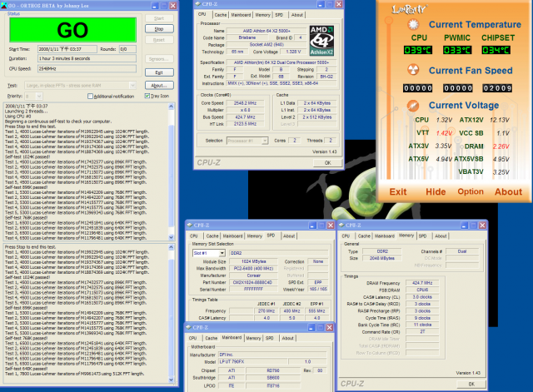This screenshot has height=392, width=533.
Task: Click the HT Link value 2123.5 MHz
Action: (245, 124)
